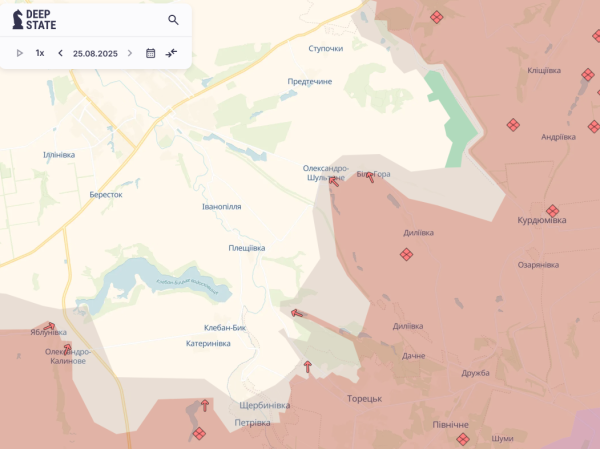
Task: Click attack arrow north-west of Торецьк
Action: click(307, 367)
